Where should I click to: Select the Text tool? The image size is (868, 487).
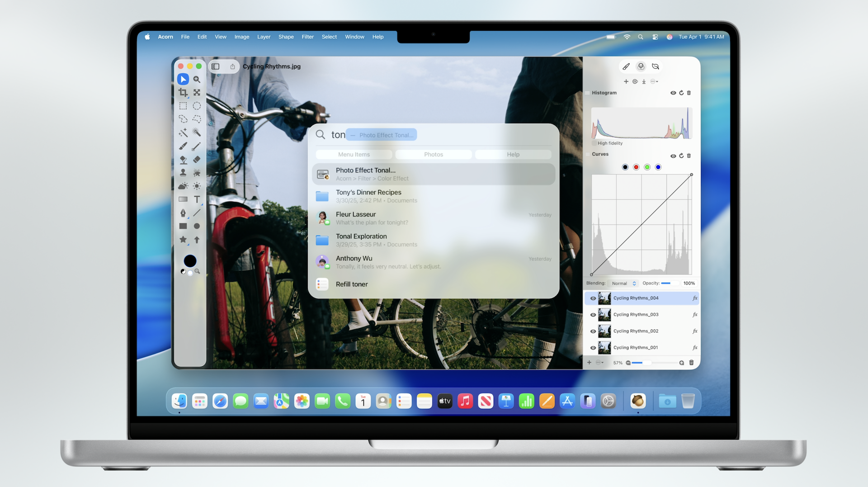197,199
